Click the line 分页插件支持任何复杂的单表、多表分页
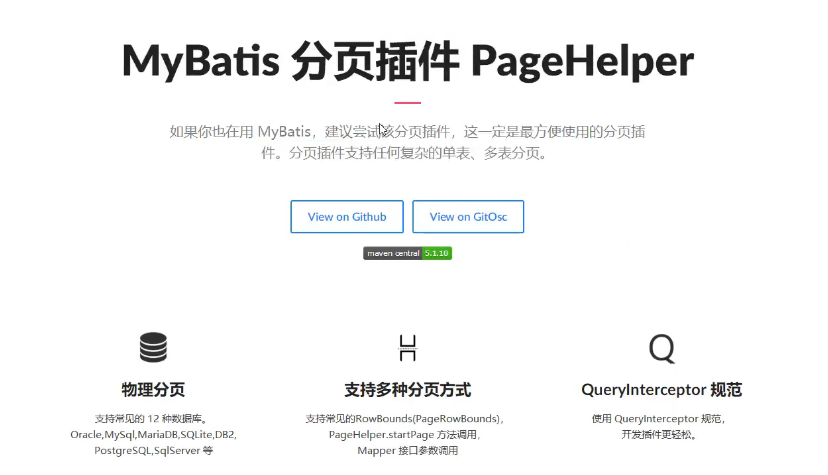 click(420, 153)
